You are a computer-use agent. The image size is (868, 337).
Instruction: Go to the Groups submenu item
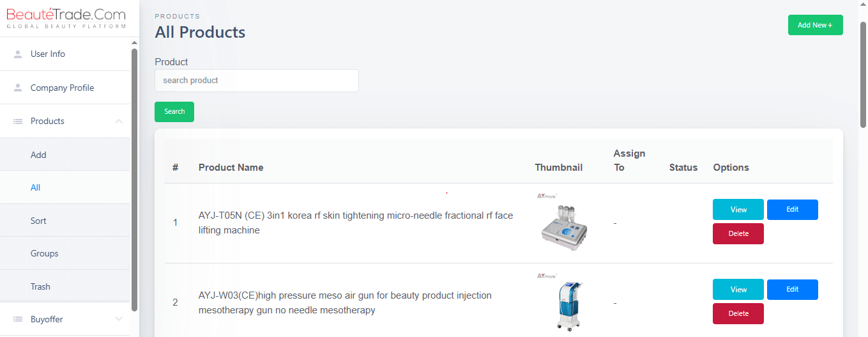pyautogui.click(x=44, y=253)
